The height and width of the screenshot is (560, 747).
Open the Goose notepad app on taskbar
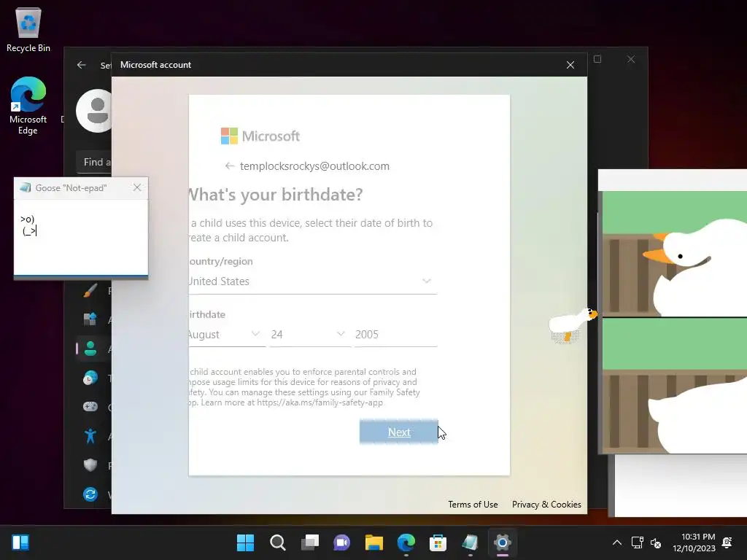[471, 542]
